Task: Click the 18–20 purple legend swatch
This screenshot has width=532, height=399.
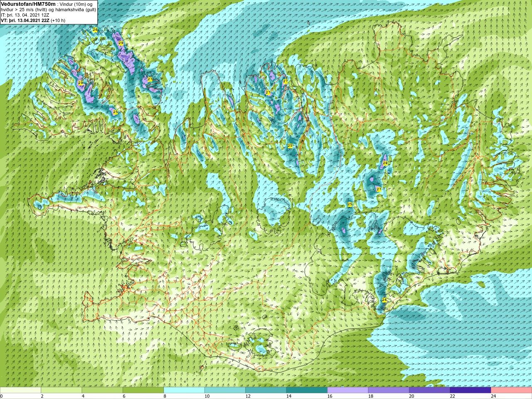Action: coord(389,390)
